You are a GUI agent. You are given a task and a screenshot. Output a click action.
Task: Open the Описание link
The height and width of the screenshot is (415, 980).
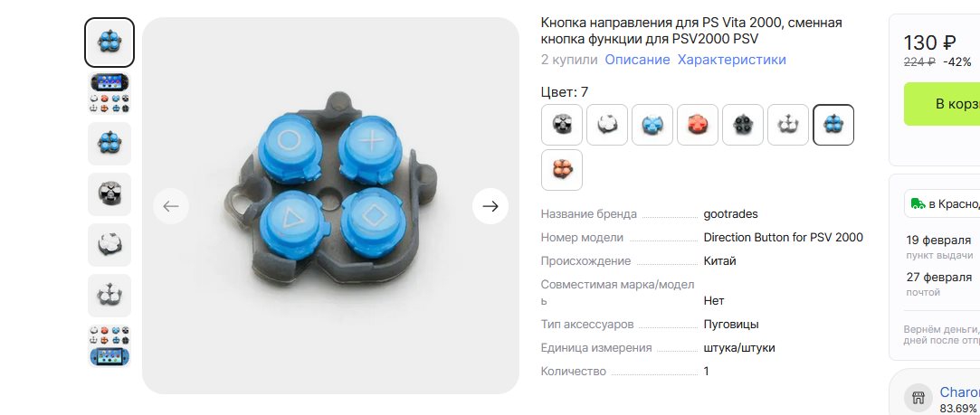pos(637,60)
